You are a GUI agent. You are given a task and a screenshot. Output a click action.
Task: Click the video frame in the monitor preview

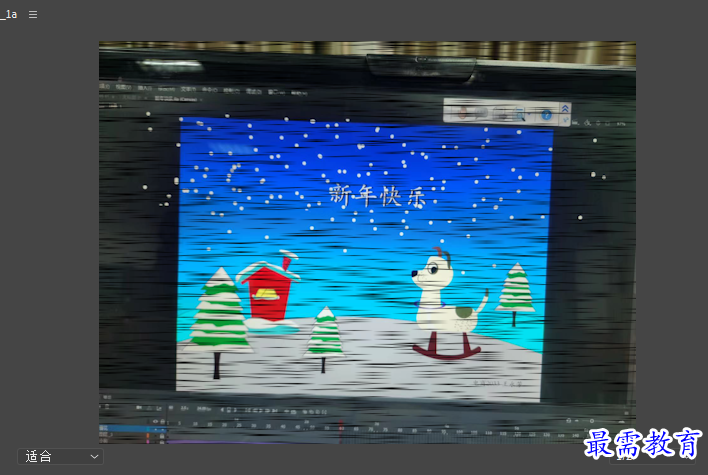click(x=367, y=242)
